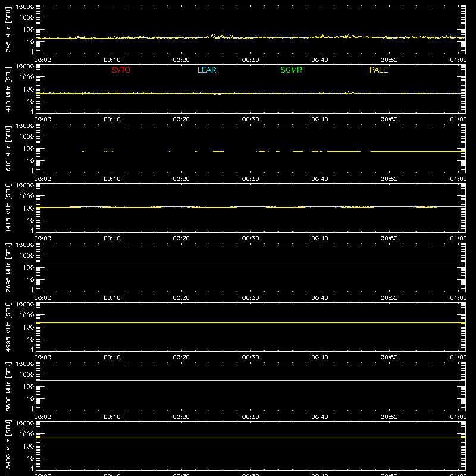Click 00:50 time label below 2695 MHz plot
Viewport: 476px width, 476px height.
[x=389, y=298]
